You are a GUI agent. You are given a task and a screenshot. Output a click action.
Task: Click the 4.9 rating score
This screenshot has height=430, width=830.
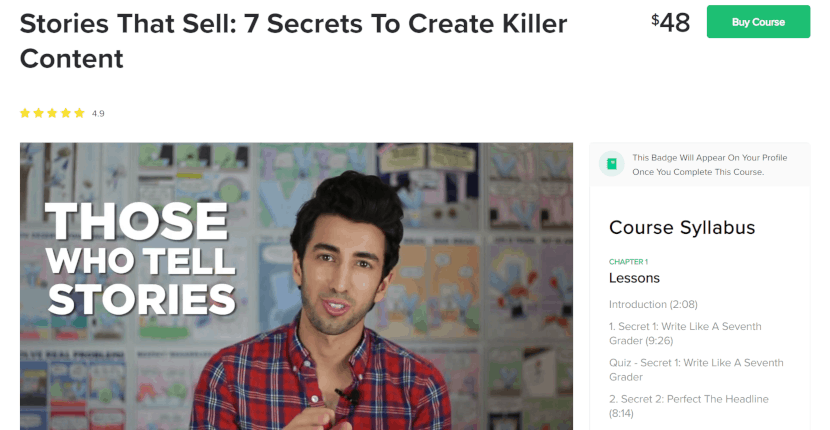[x=98, y=113]
